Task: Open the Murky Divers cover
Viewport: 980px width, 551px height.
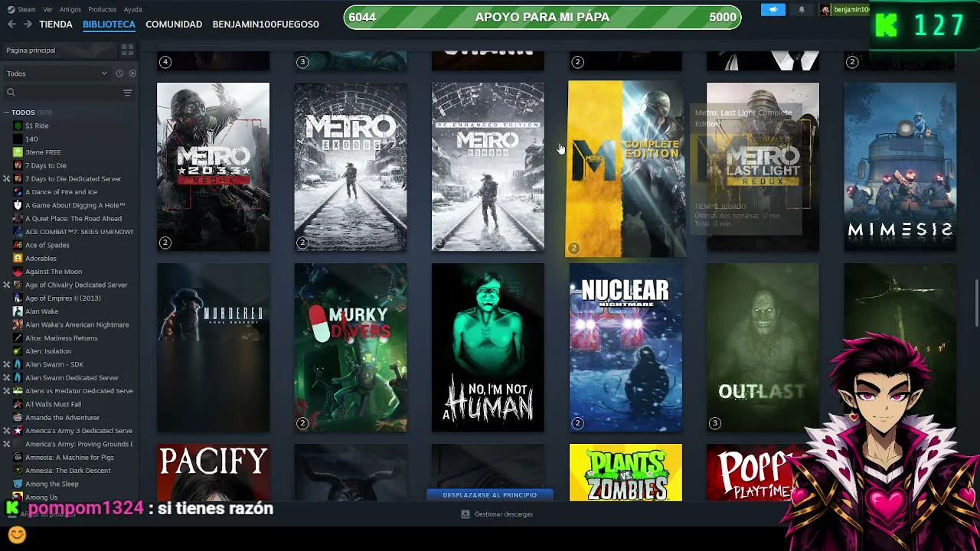Action: (x=351, y=347)
